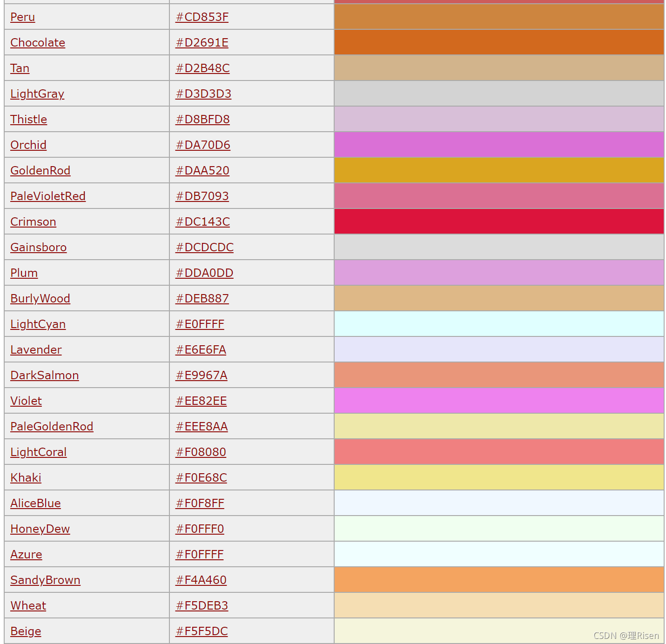Open the #DEB887 hex link
Viewport: 666px width, 644px height.
click(x=202, y=299)
